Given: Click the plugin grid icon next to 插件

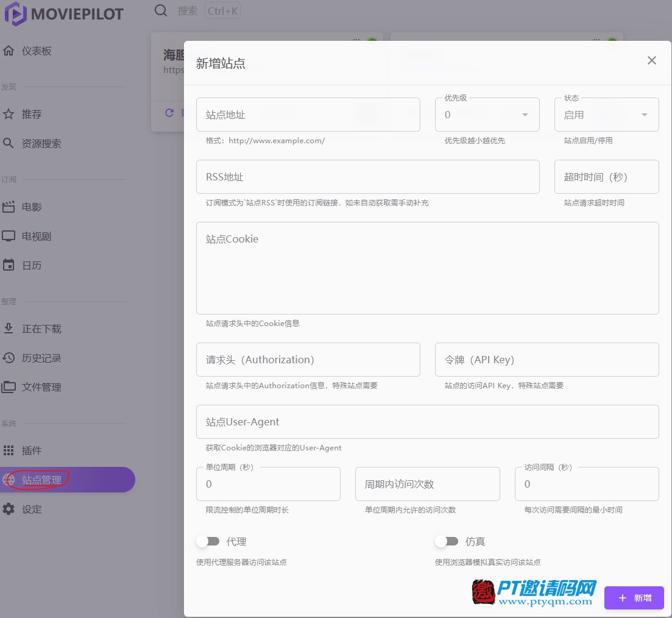Looking at the screenshot, I should point(9,450).
